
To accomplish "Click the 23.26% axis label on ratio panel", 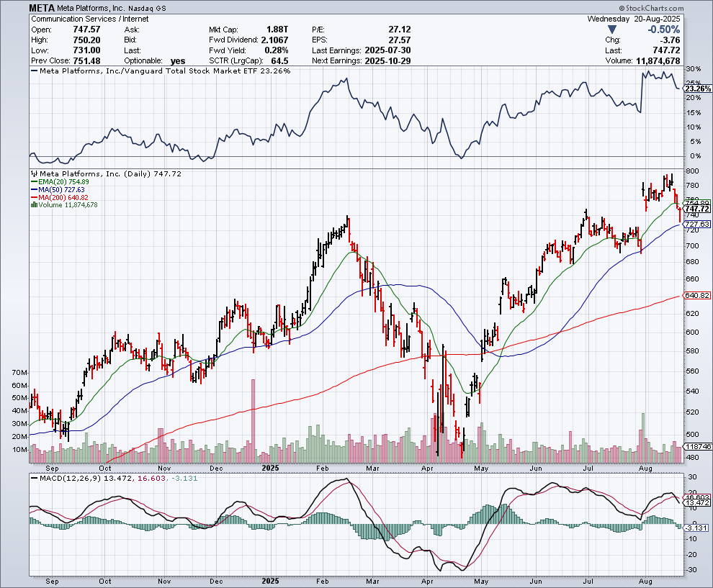I will (698, 89).
